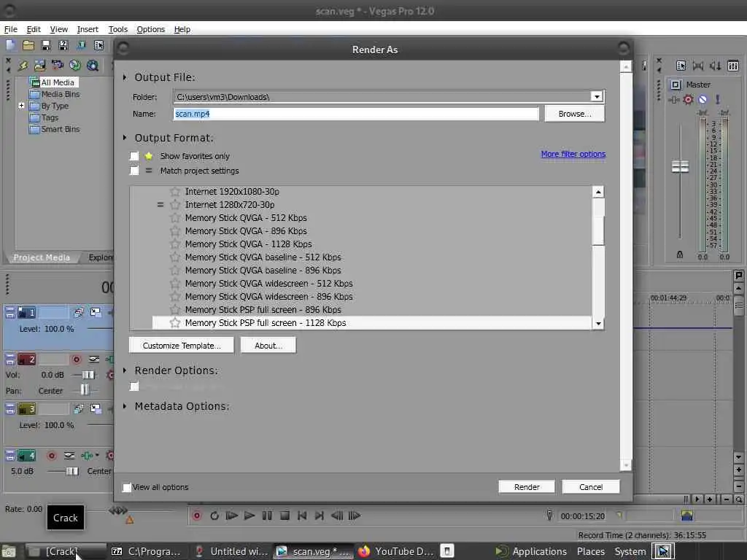
Task: Open the File menu
Action: coord(10,29)
